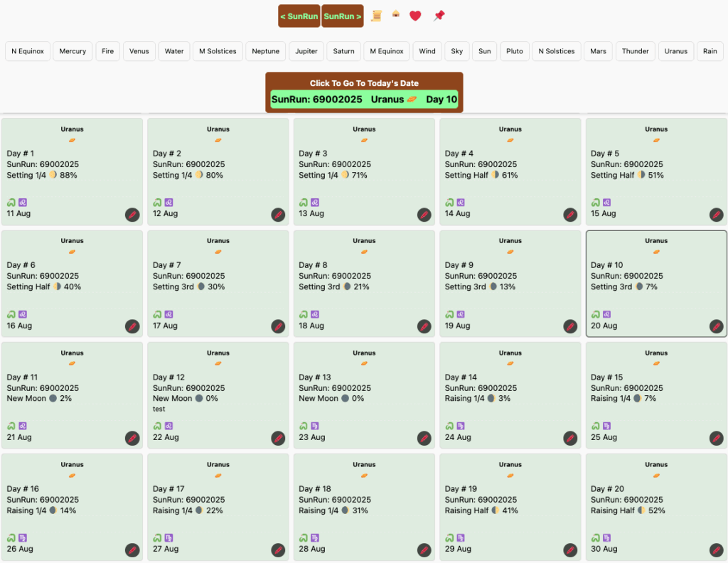Edit Day 1 using its crayon icon

[132, 215]
